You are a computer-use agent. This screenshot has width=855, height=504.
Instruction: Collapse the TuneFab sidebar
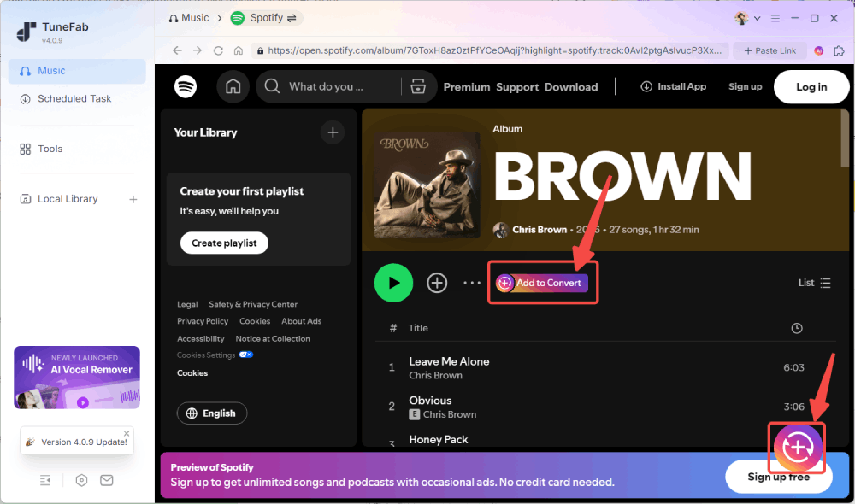click(45, 480)
